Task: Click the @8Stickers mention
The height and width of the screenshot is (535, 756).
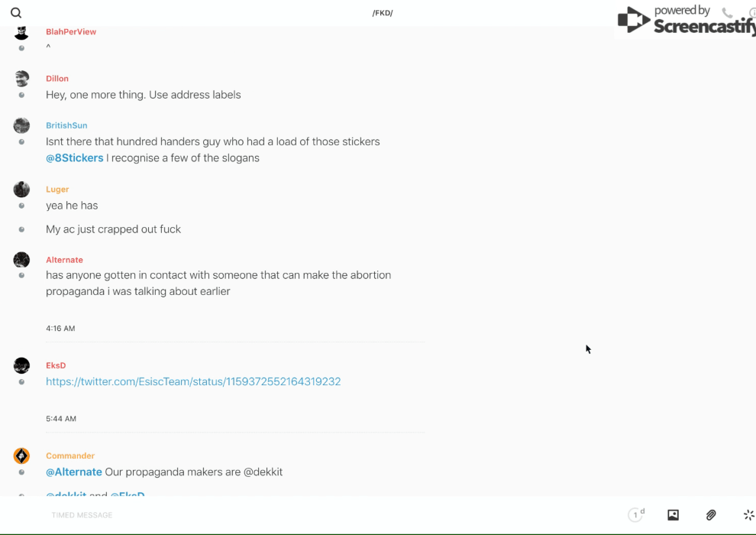Action: 74,158
